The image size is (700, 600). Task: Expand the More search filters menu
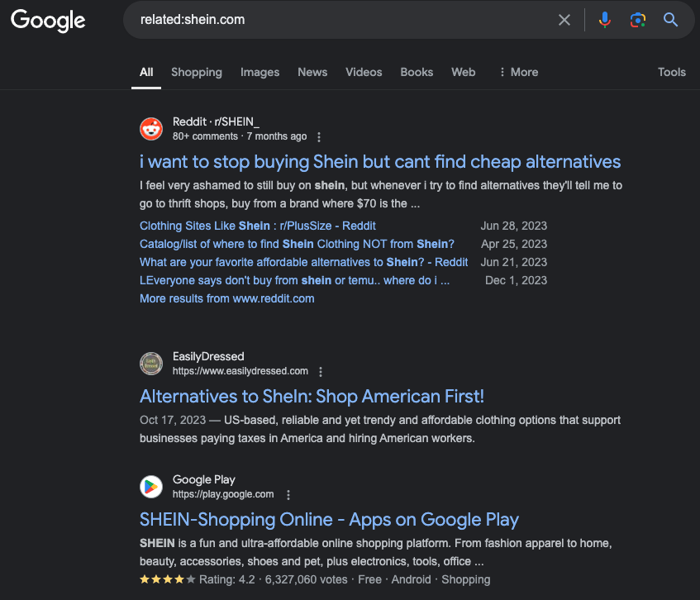[x=518, y=72]
